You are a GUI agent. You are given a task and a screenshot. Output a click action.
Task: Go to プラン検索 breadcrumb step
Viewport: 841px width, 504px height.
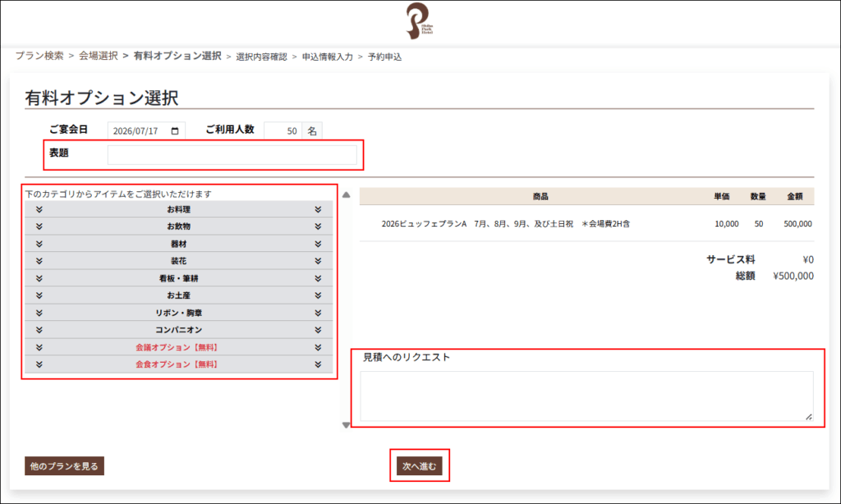(x=39, y=56)
